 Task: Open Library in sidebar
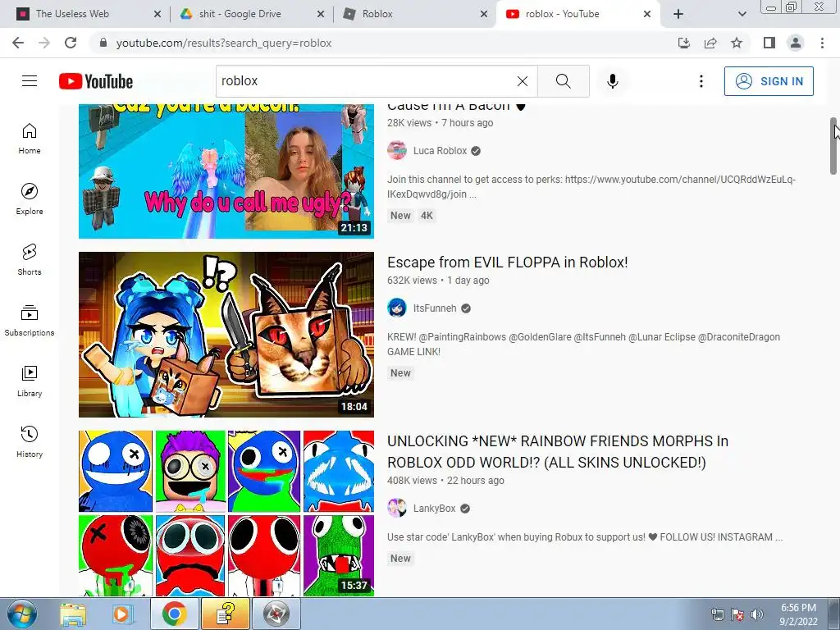click(30, 381)
